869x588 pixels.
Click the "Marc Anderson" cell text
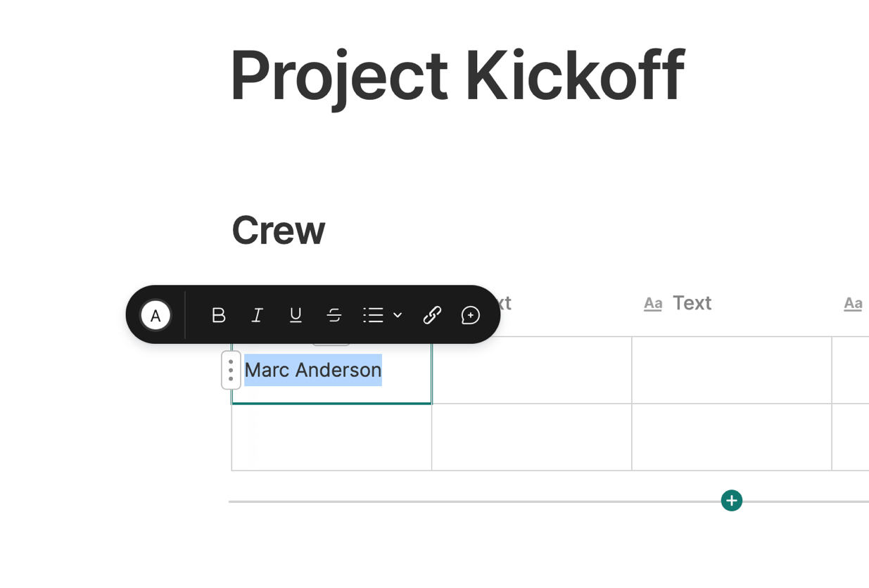point(313,370)
